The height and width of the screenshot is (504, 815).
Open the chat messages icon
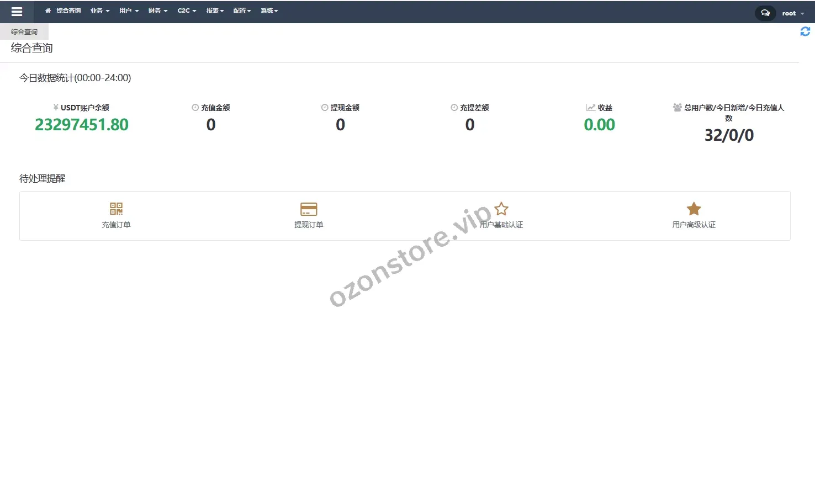[x=765, y=13]
